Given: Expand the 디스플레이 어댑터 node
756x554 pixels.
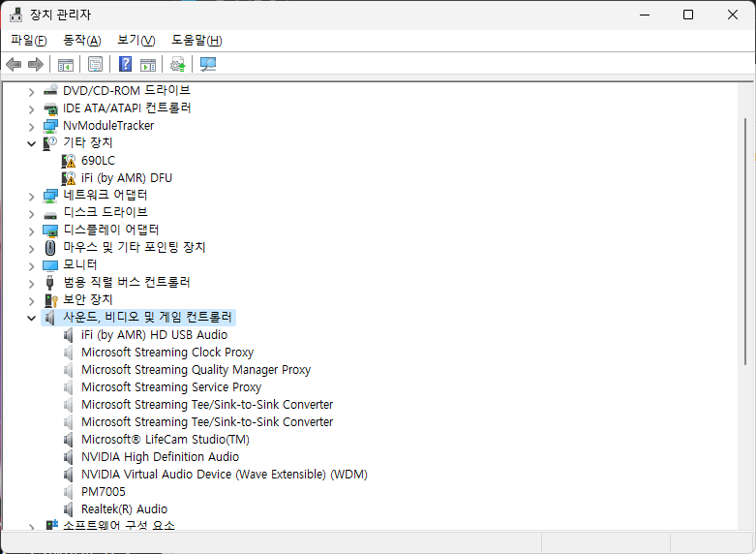Looking at the screenshot, I should click(x=31, y=231).
